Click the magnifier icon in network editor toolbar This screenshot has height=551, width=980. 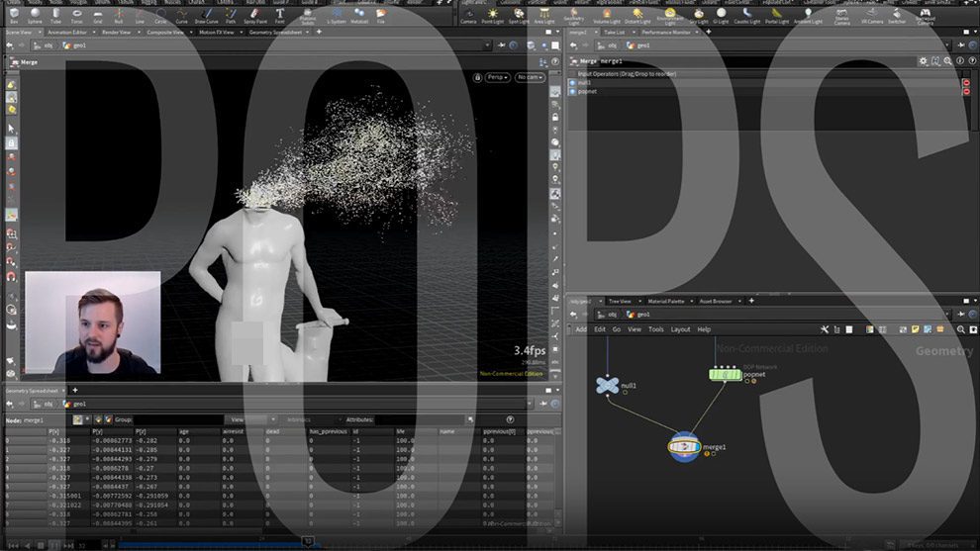coord(960,329)
